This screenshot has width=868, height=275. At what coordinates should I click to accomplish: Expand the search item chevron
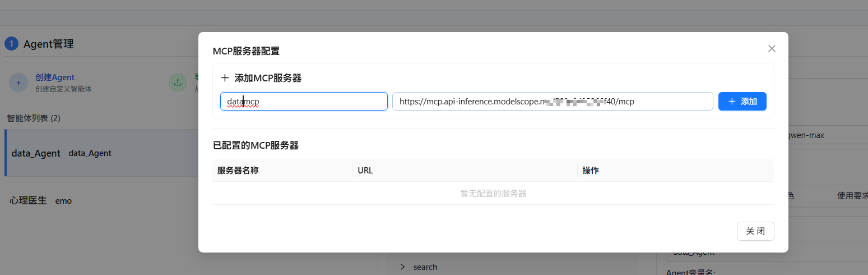402,267
